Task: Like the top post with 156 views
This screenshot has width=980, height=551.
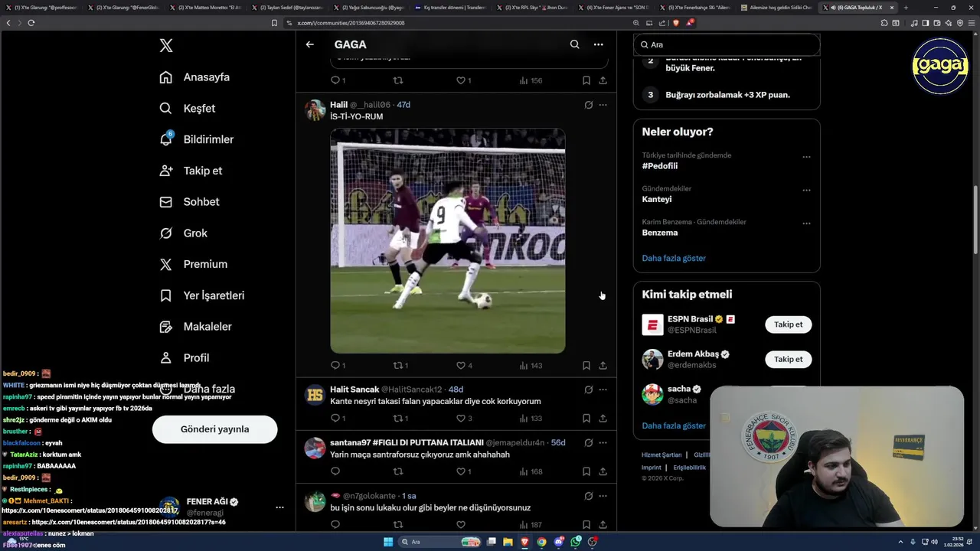Action: [461, 80]
